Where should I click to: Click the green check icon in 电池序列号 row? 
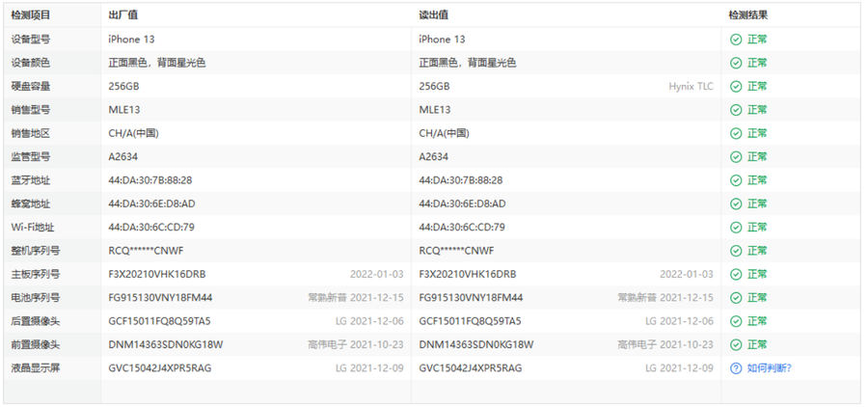(x=736, y=298)
